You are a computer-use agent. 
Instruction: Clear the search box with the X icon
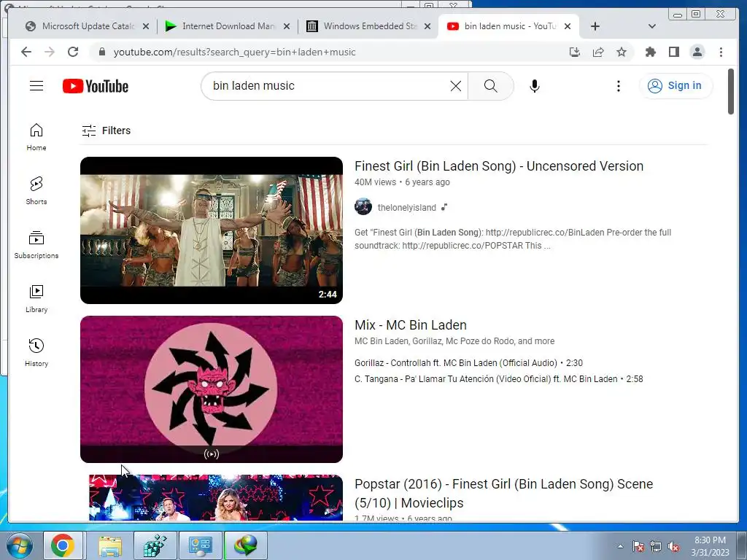click(x=455, y=86)
